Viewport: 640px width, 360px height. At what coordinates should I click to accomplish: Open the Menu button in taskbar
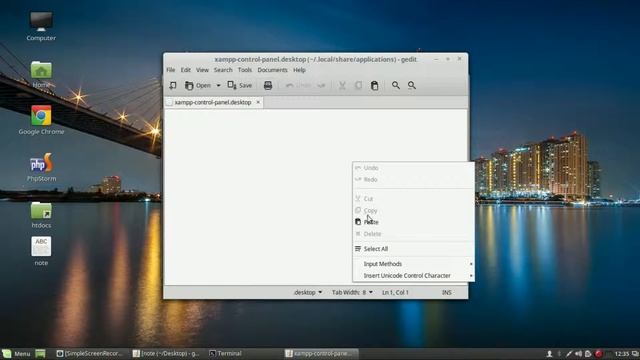click(16, 353)
